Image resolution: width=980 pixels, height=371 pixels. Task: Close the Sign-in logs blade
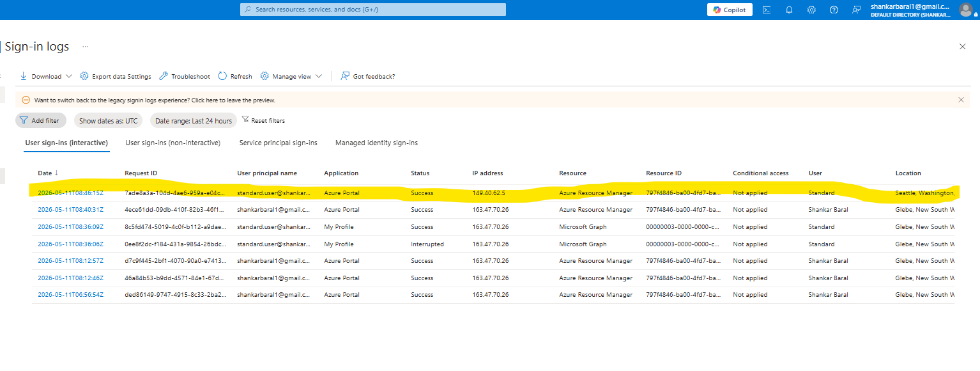click(x=963, y=47)
